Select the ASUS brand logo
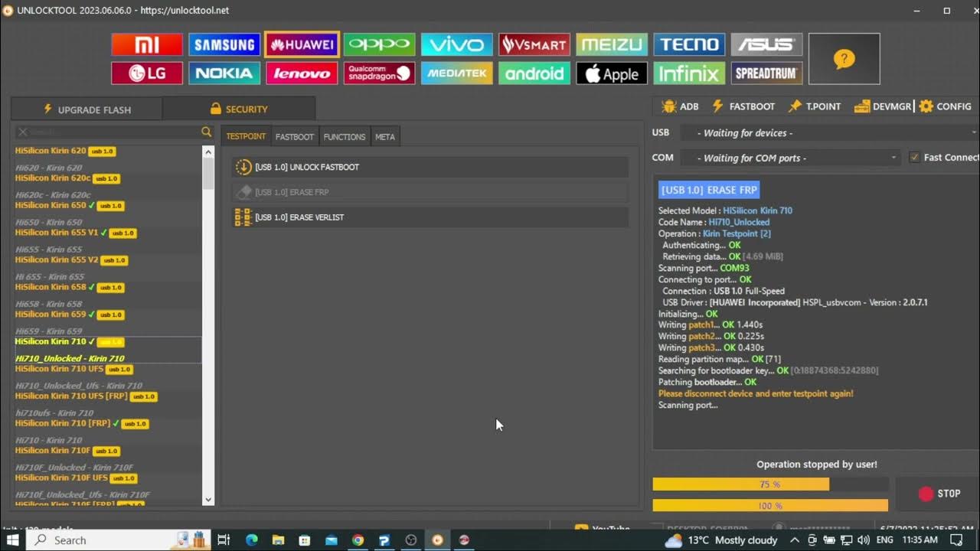This screenshot has width=980, height=551. click(766, 44)
